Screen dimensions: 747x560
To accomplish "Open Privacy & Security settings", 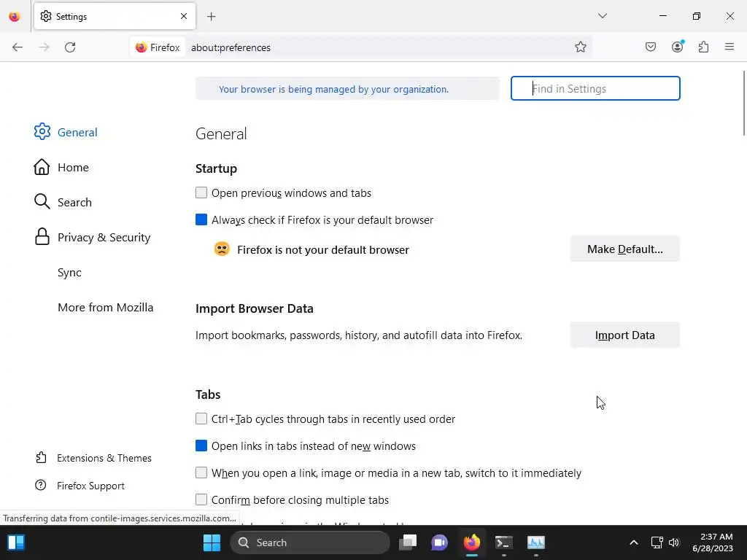I will [92, 237].
